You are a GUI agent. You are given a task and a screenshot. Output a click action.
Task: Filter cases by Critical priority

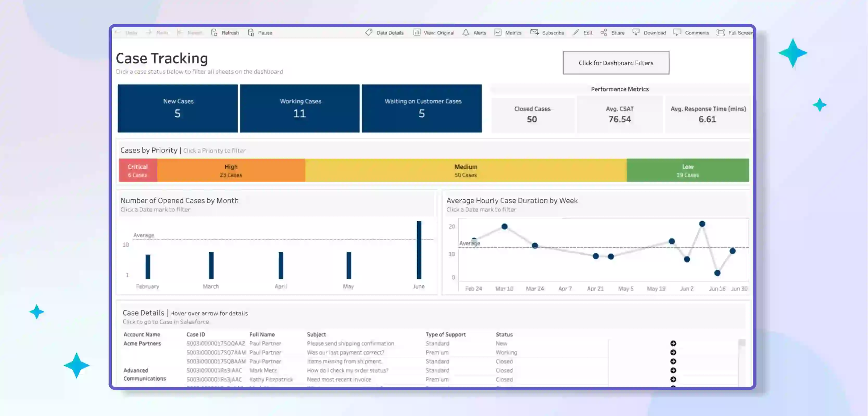tap(138, 170)
